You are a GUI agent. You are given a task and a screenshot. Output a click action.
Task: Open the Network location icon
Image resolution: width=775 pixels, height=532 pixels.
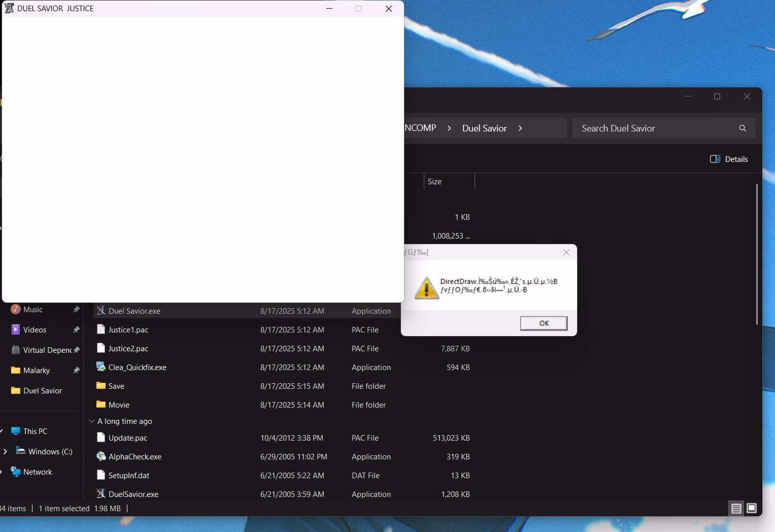pyautogui.click(x=16, y=472)
